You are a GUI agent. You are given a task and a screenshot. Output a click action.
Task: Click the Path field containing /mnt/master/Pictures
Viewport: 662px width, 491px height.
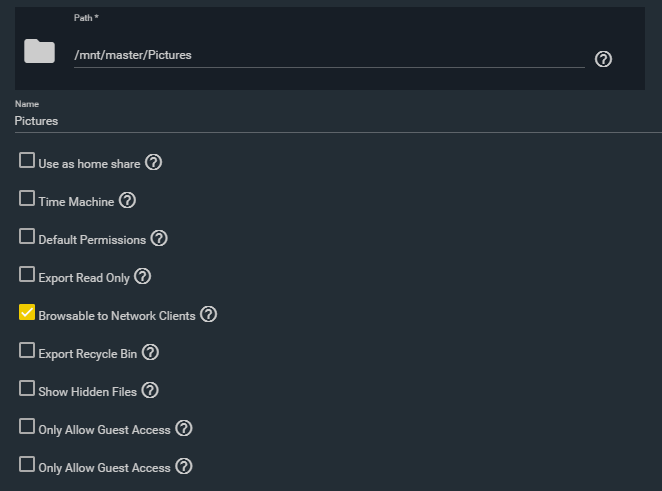click(329, 55)
